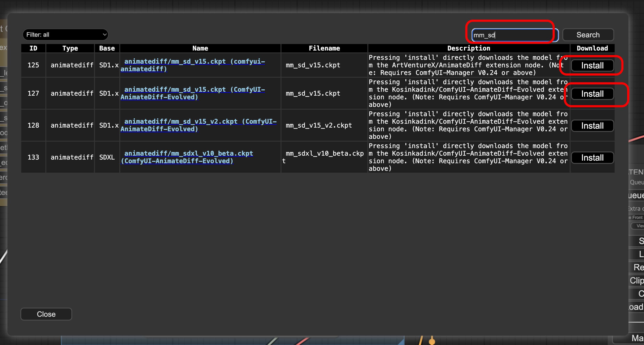The height and width of the screenshot is (345, 644).
Task: Select the row with ID 133
Action: pyautogui.click(x=33, y=157)
